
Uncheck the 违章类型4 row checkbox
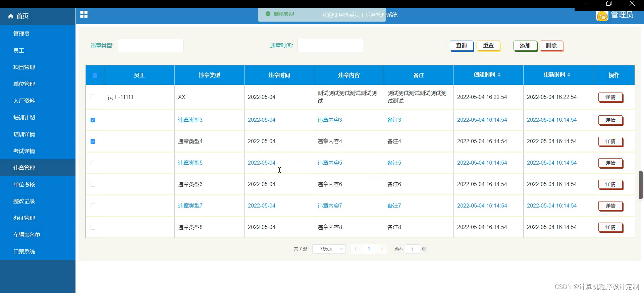tap(93, 141)
